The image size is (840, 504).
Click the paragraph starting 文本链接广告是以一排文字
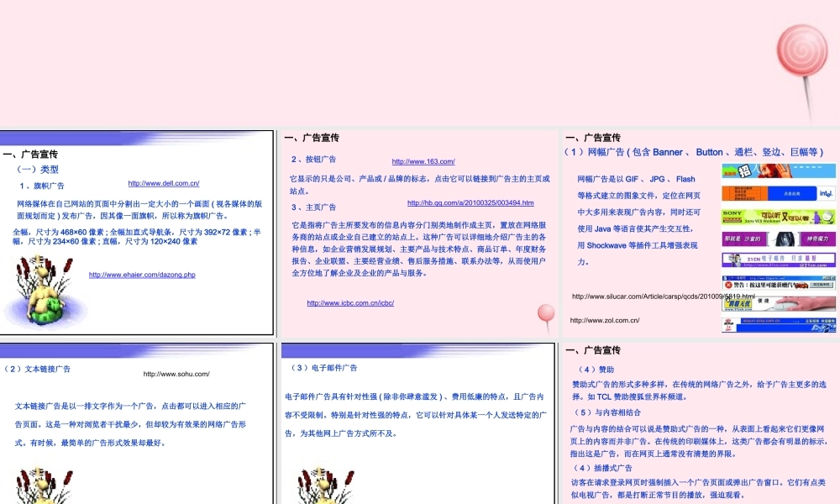[x=130, y=424]
